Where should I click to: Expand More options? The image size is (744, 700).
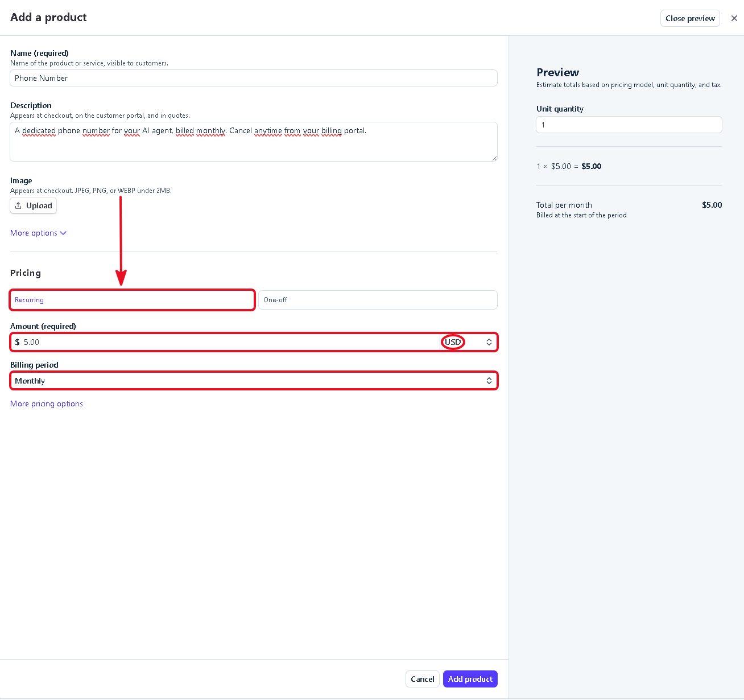[39, 233]
